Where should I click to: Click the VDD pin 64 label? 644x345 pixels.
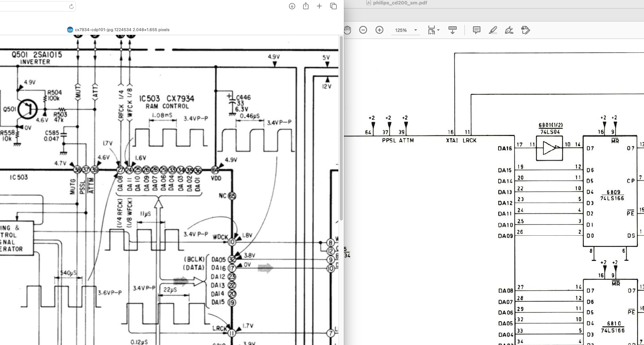pyautogui.click(x=216, y=178)
